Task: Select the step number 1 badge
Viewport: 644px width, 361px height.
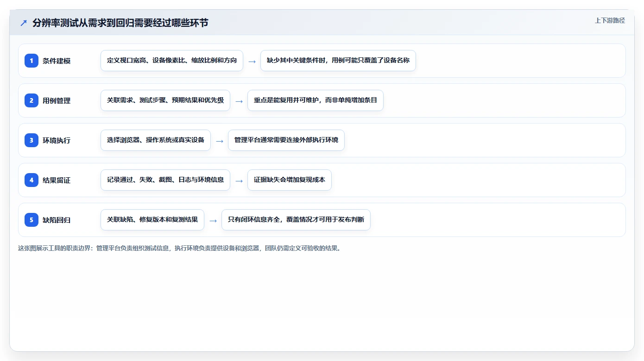Action: (x=32, y=61)
